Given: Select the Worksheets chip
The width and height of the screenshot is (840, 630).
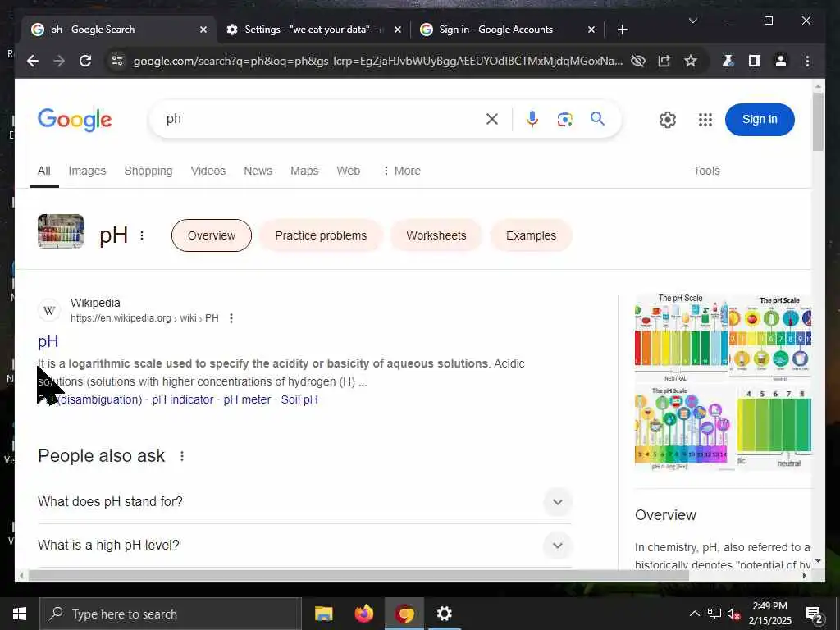Looking at the screenshot, I should point(436,235).
